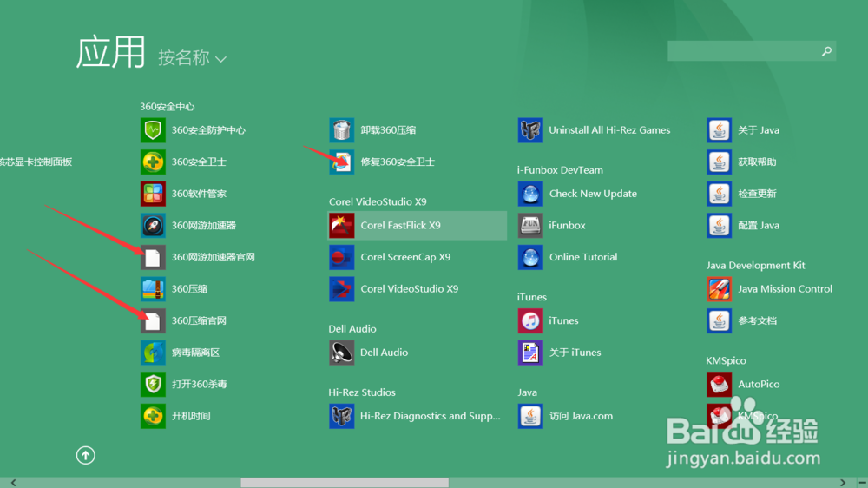
Task: Open Dell Audio speaker icon
Action: [341, 353]
